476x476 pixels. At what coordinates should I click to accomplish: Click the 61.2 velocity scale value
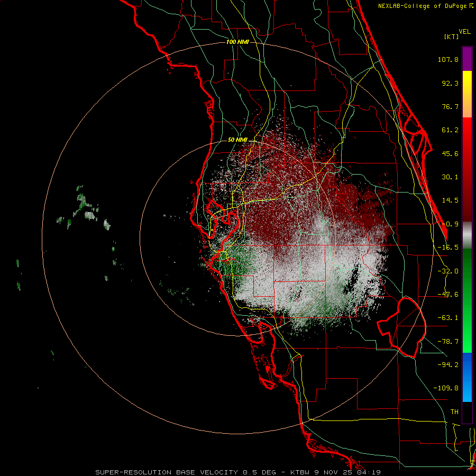coord(450,130)
